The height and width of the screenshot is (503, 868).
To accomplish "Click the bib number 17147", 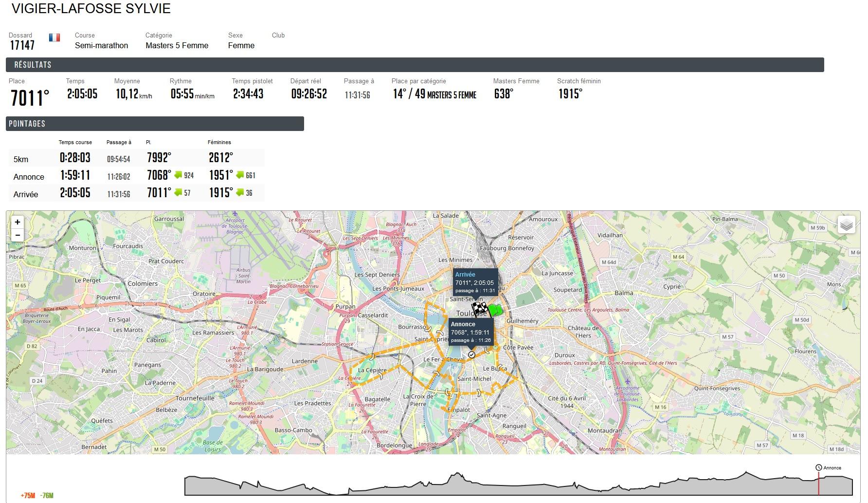I will tap(22, 45).
